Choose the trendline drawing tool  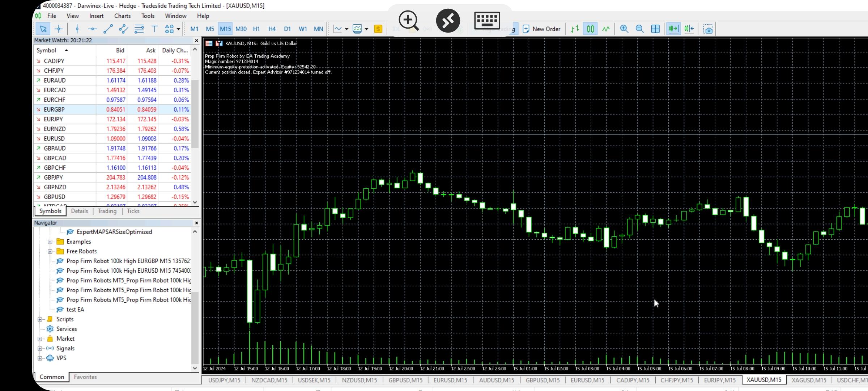(108, 29)
